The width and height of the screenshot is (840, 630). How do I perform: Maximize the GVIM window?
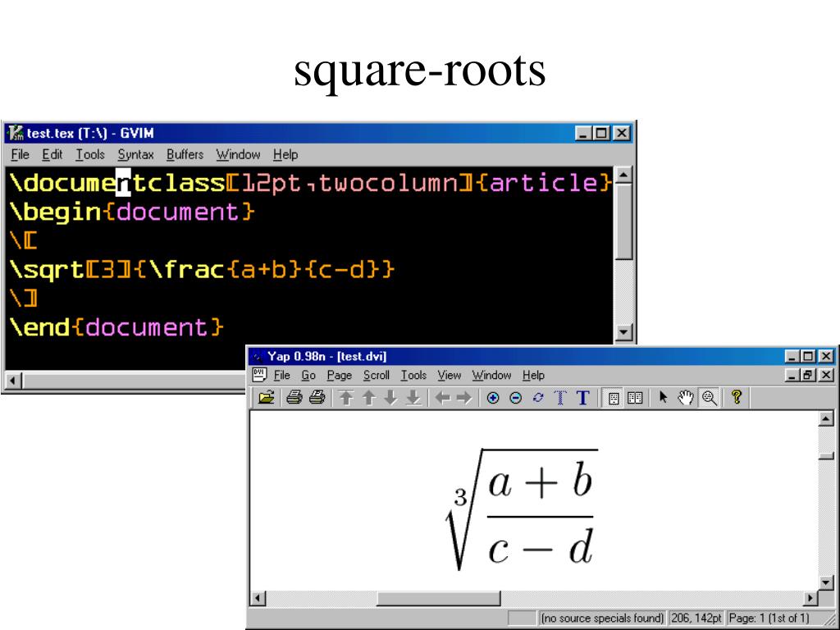click(601, 133)
